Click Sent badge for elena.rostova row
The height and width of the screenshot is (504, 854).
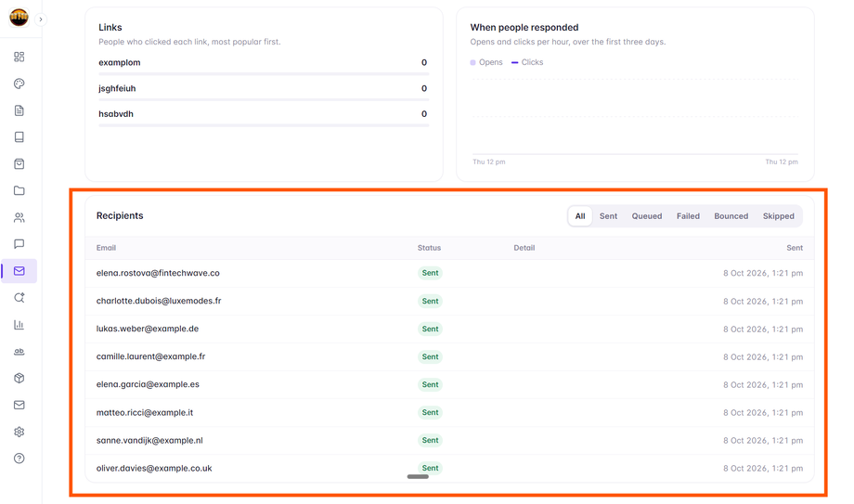(x=430, y=273)
